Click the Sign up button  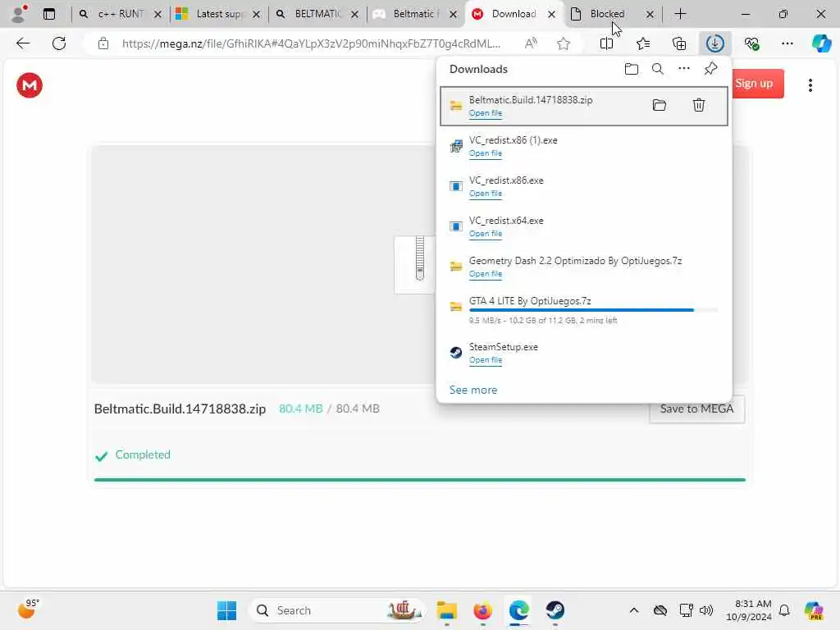coord(757,84)
